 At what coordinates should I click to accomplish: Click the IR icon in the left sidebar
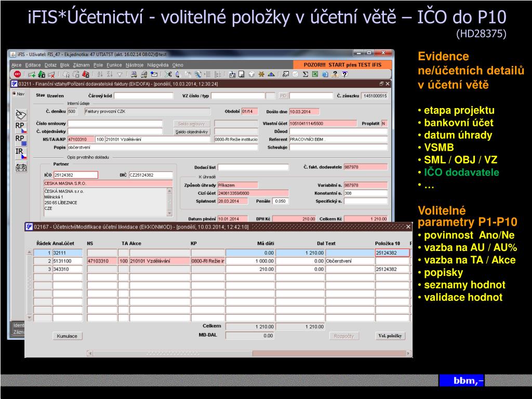tap(21, 153)
